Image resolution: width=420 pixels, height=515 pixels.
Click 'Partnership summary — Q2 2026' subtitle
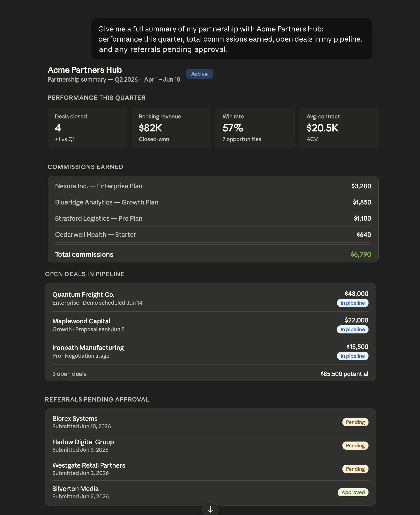pos(93,80)
